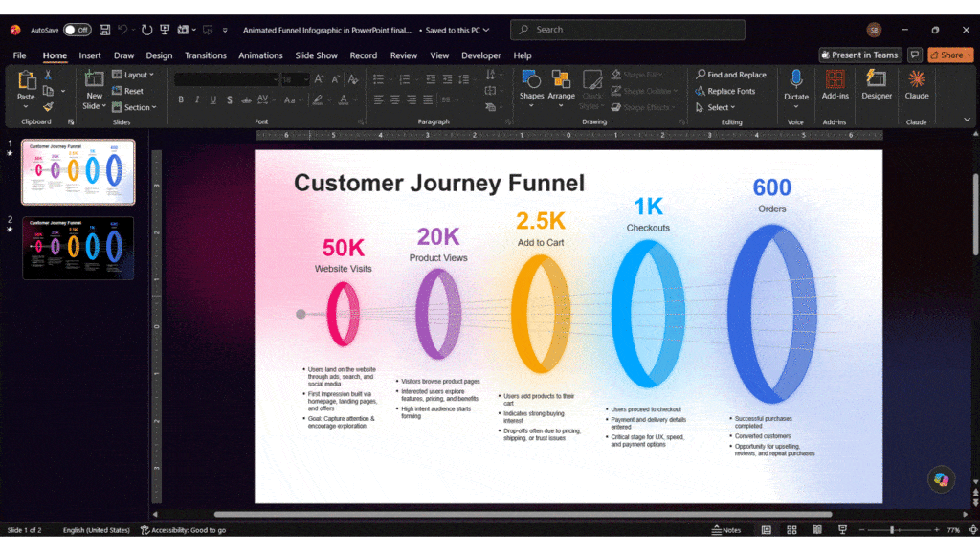980x551 pixels.
Task: Toggle Bullets list button
Action: (378, 79)
